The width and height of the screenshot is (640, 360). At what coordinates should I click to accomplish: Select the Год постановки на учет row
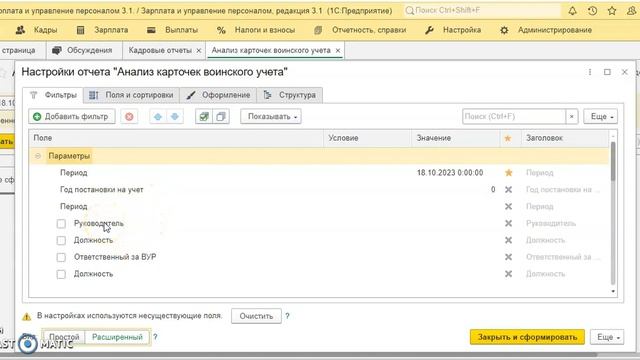pos(319,190)
